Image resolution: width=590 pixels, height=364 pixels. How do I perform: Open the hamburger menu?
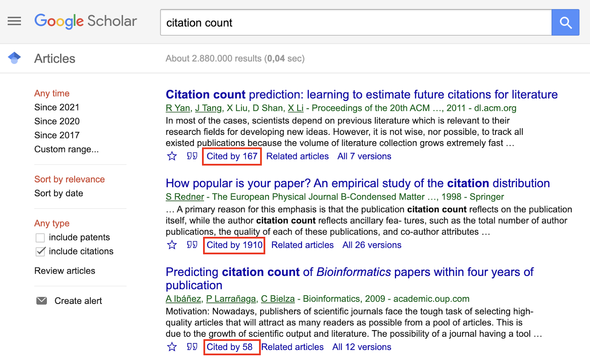point(14,21)
